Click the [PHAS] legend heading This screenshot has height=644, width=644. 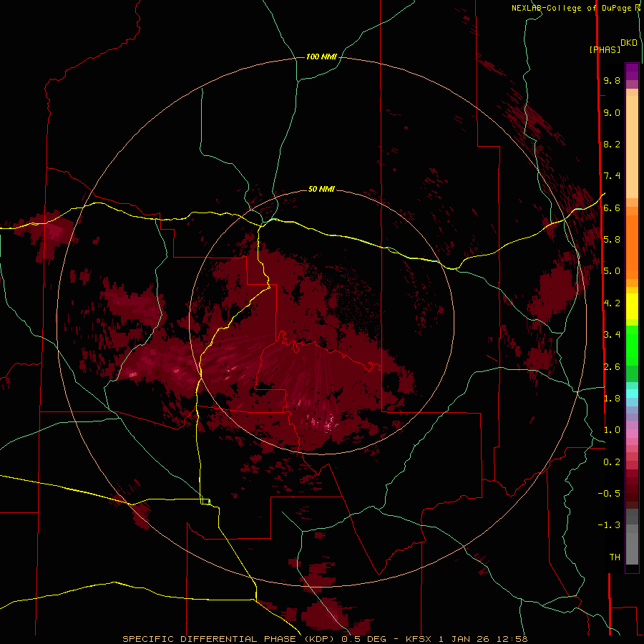[605, 49]
